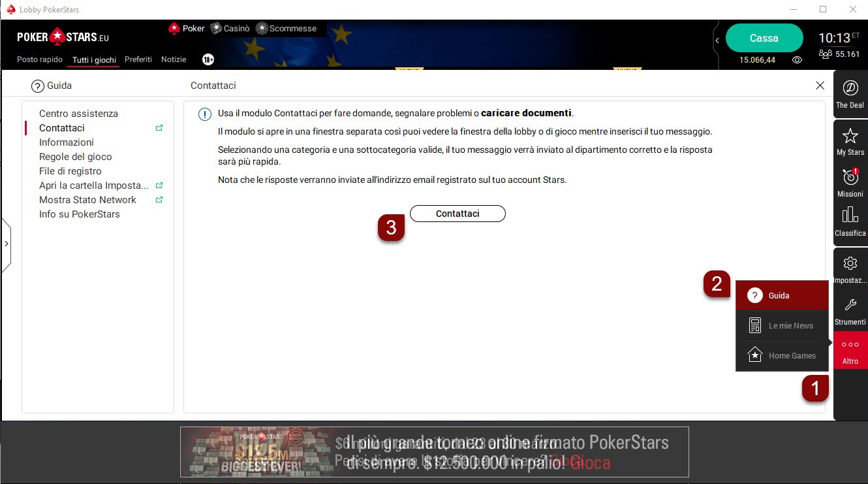This screenshot has width=868, height=484.
Task: Open the Preferiti tab
Action: [138, 59]
